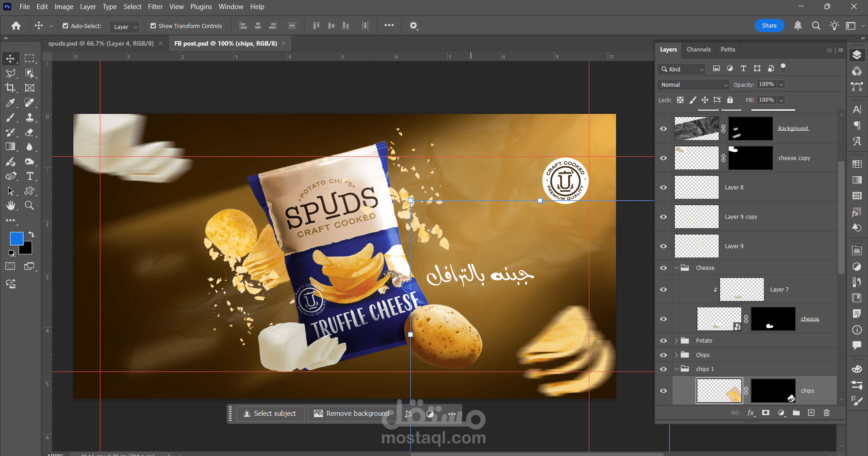Delete the selected layer with trash icon
This screenshot has height=456, width=868.
(x=826, y=413)
